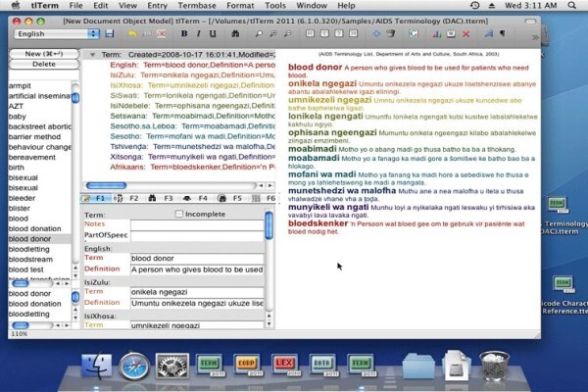Open the Tools menu
Image resolution: width=588 pixels, height=392 pixels.
(274, 5)
